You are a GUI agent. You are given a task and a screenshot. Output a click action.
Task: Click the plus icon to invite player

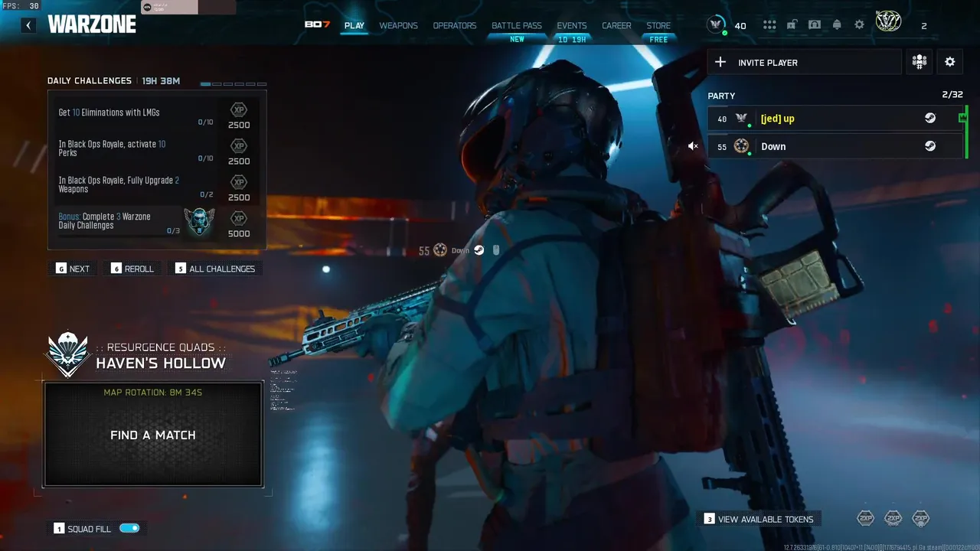click(x=720, y=62)
